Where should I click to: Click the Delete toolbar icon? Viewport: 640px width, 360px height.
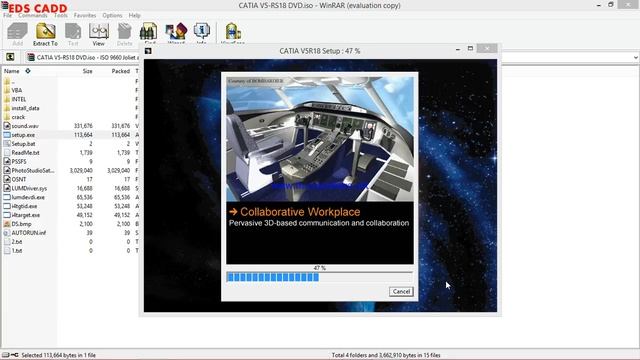124,31
